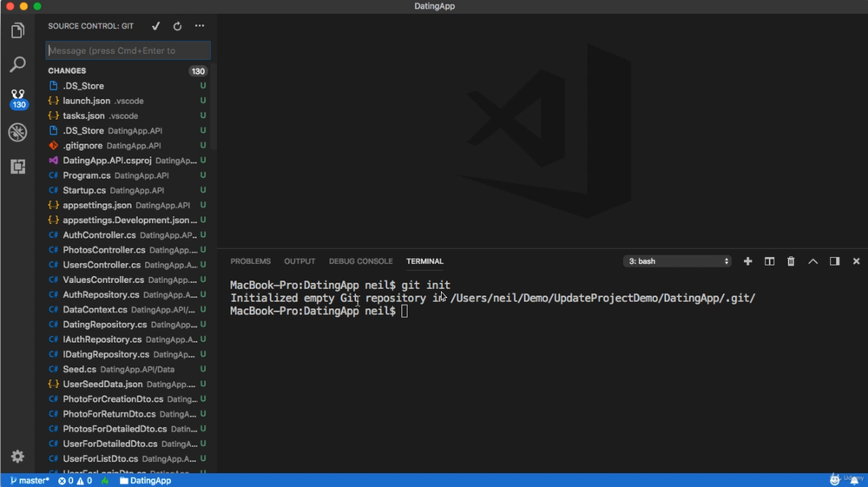Move the panel to the side
Viewport: 868px width, 487px height.
pos(834,261)
